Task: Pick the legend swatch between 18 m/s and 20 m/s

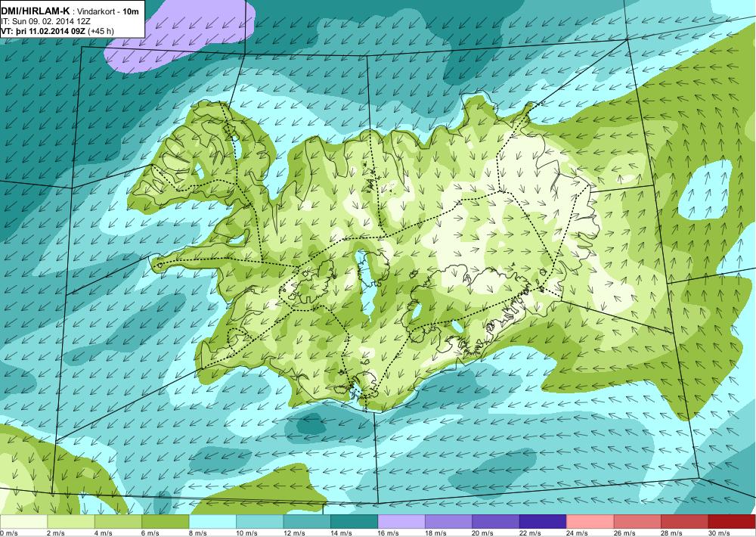Action: pyautogui.click(x=449, y=522)
